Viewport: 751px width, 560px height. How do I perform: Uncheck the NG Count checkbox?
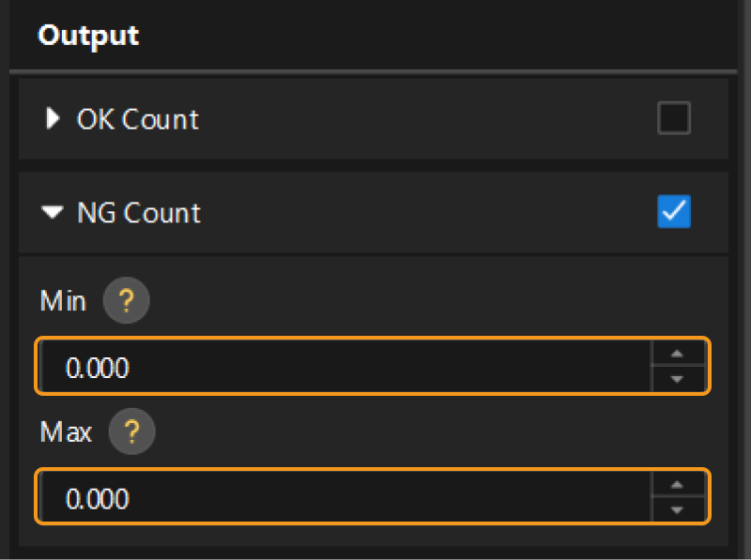tap(674, 213)
